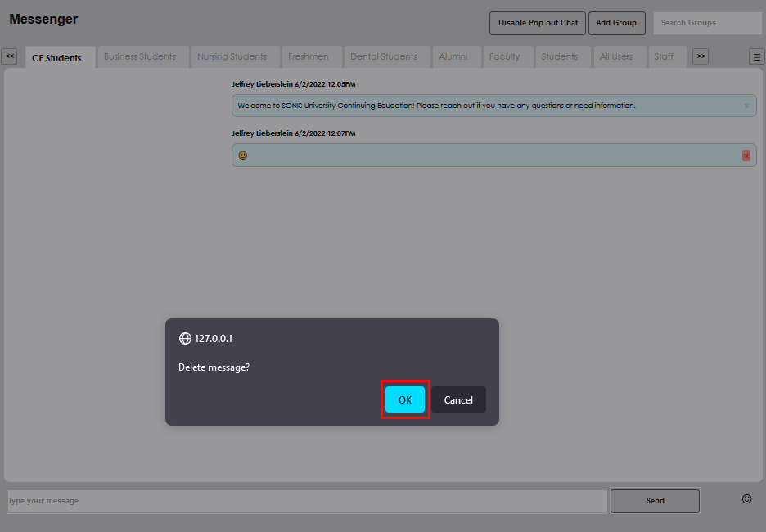This screenshot has height=532, width=766.
Task: Click Disable Pop out Chat button
Action: click(x=538, y=23)
